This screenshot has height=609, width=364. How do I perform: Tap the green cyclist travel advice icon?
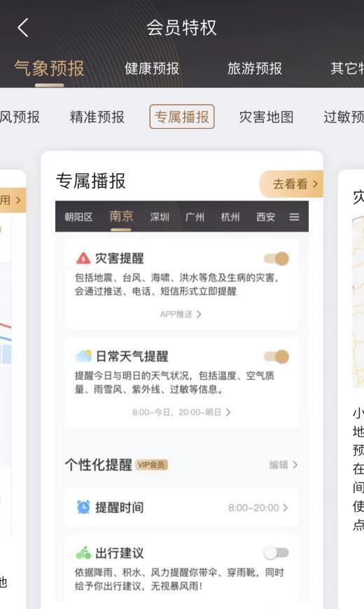[83, 552]
